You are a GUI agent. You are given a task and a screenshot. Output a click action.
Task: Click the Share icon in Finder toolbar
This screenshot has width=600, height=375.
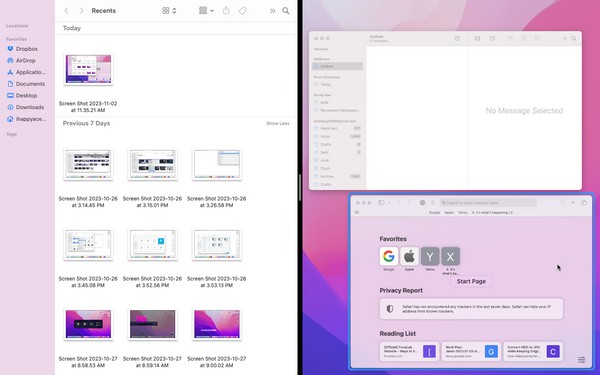[x=226, y=11]
